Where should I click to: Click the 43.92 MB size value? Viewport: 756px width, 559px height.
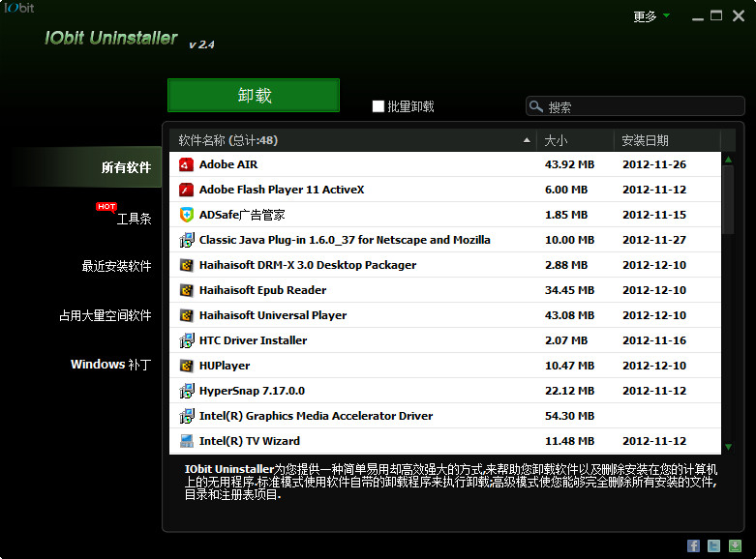pos(569,164)
